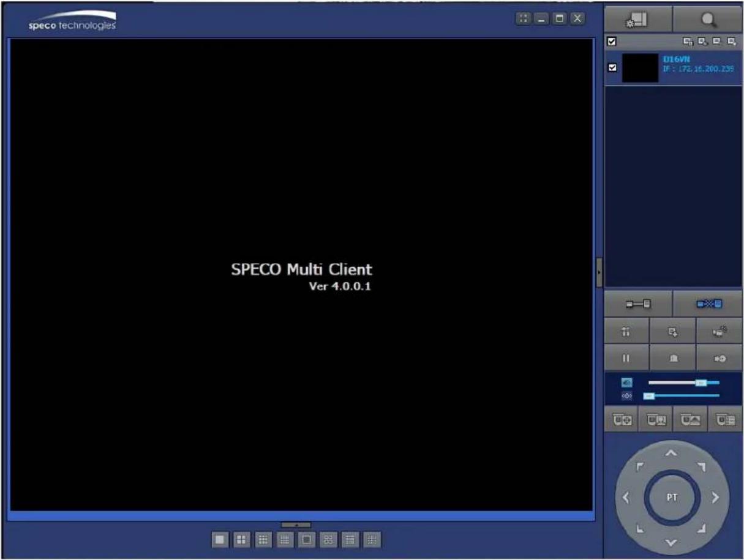
Task: Click the alarm siren icon button
Action: pyautogui.click(x=672, y=357)
